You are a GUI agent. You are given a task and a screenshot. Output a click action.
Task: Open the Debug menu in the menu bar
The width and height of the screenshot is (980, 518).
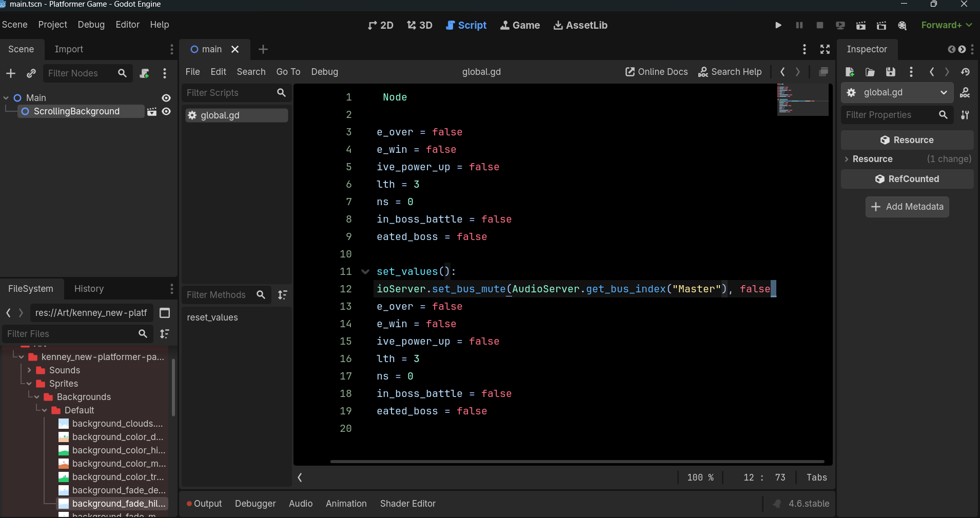91,25
